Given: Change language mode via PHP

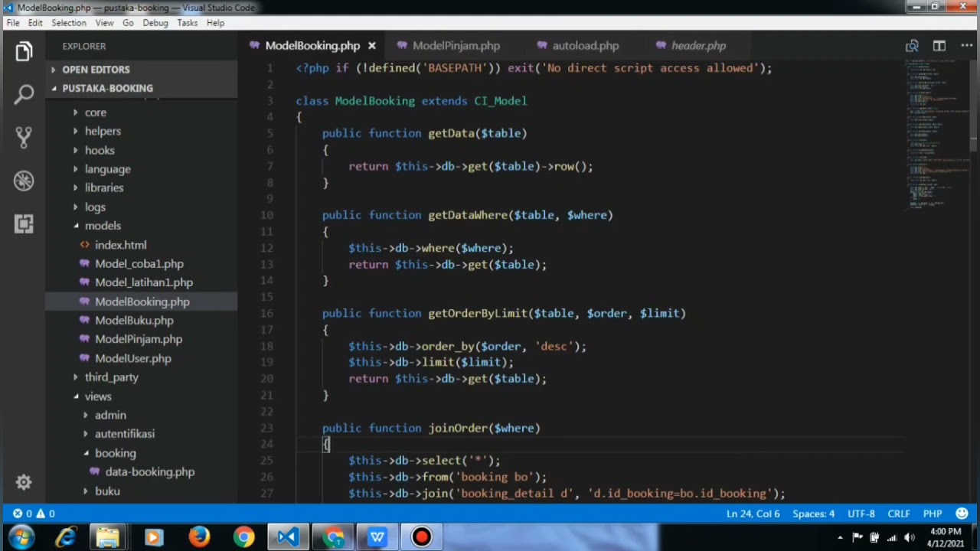Looking at the screenshot, I should pyautogui.click(x=932, y=514).
